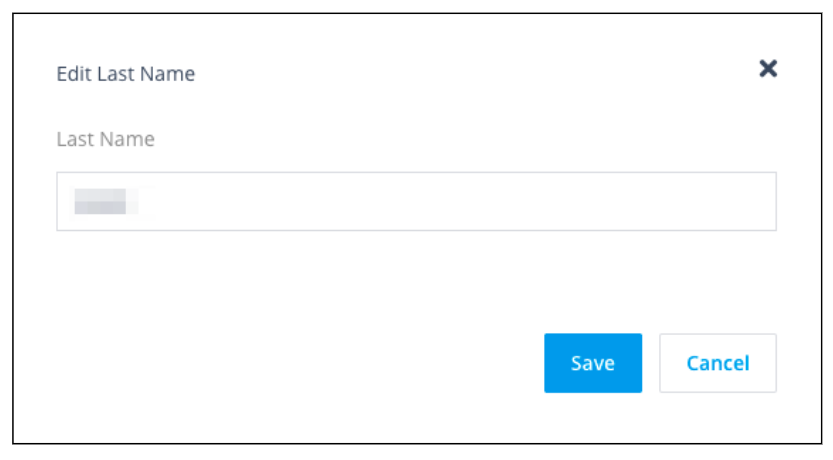Discard changes with the Cancel button
The image size is (833, 460).
tap(717, 363)
